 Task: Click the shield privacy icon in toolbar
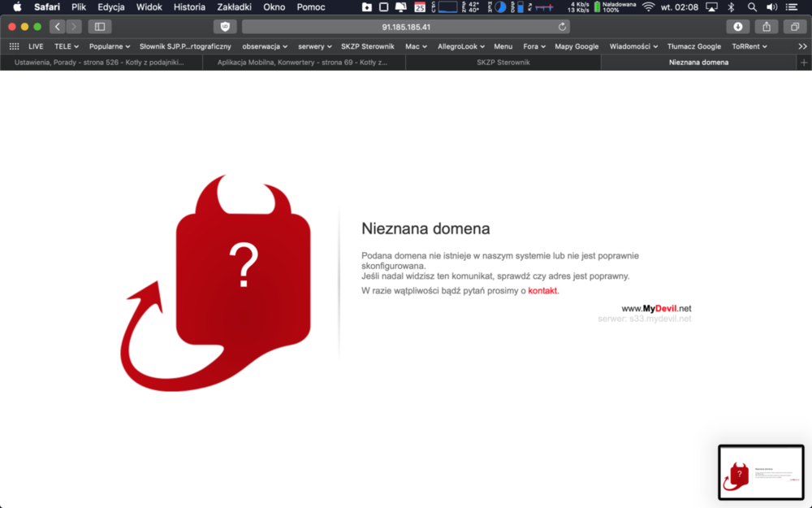pyautogui.click(x=225, y=27)
